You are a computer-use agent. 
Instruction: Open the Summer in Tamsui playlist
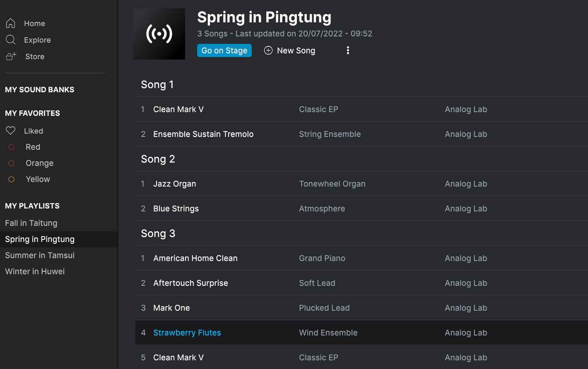40,255
